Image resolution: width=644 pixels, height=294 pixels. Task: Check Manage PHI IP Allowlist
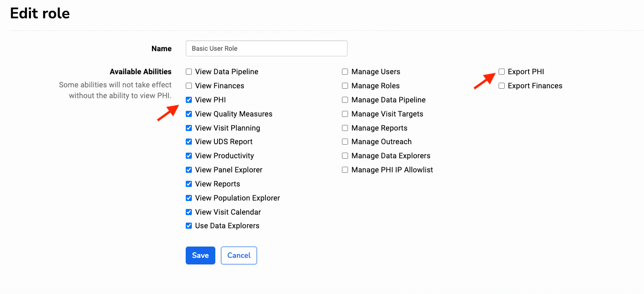[345, 170]
